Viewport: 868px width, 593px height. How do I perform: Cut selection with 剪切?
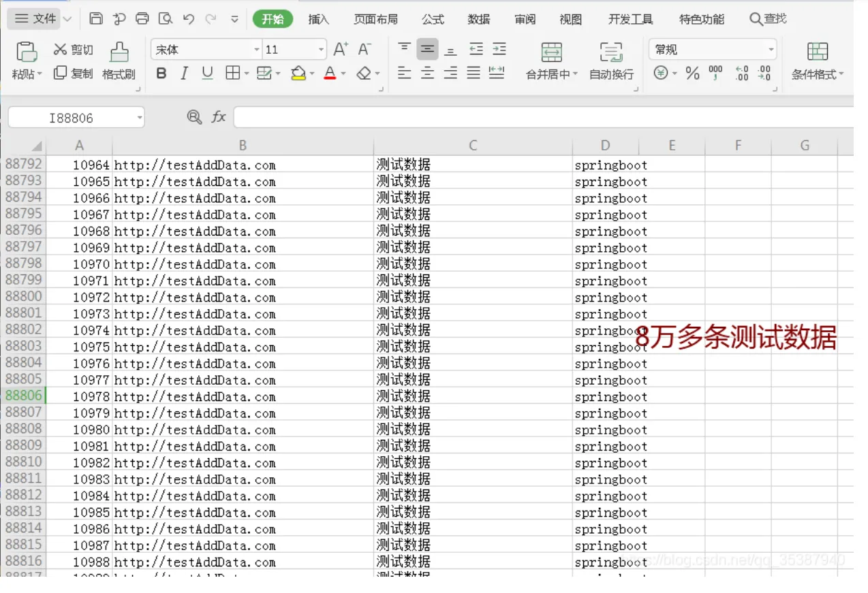click(x=73, y=49)
